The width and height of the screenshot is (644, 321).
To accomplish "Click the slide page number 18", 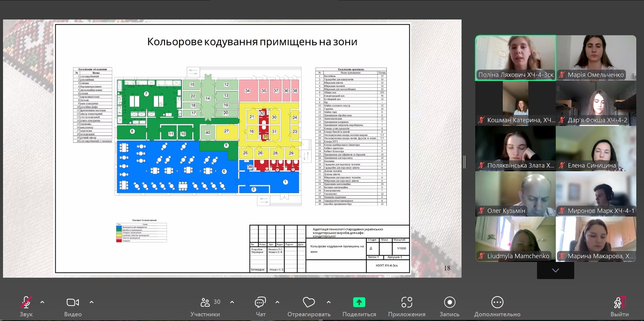I will (x=447, y=268).
